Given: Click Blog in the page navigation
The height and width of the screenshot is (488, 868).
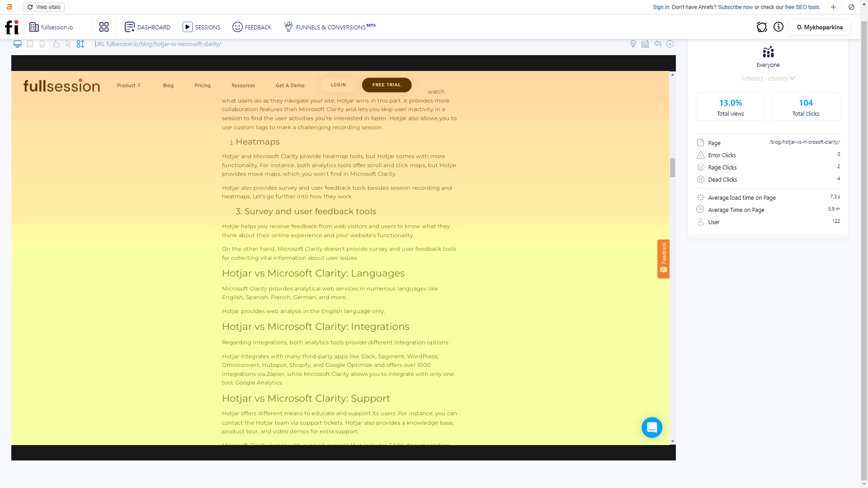Looking at the screenshot, I should click(168, 85).
